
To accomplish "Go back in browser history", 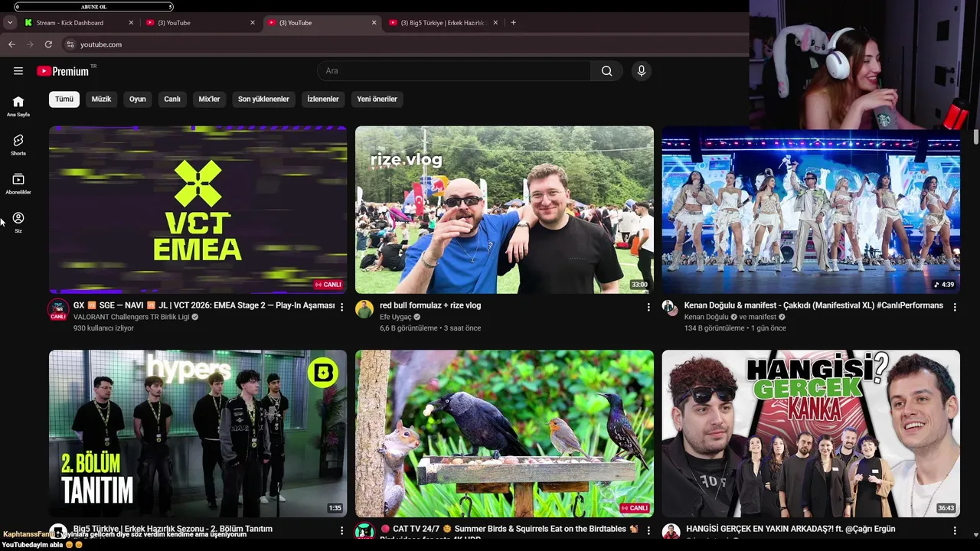I will coord(11,44).
